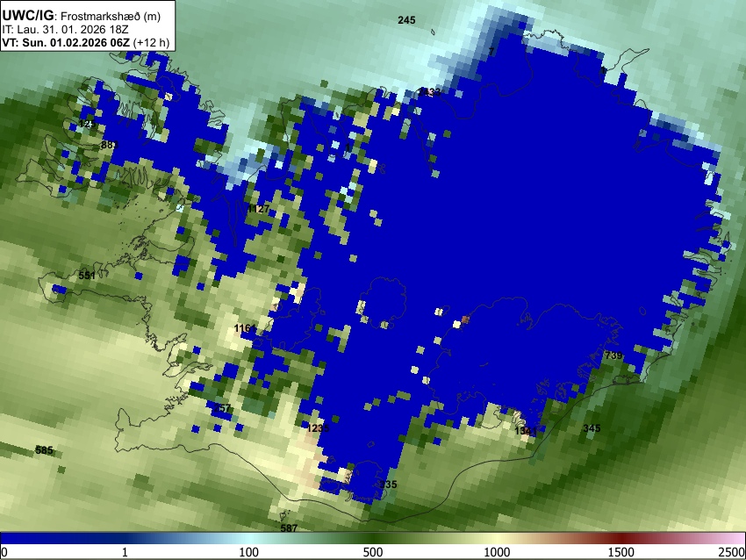Click the legend tick label 100
The image size is (746, 560).
pos(248,552)
